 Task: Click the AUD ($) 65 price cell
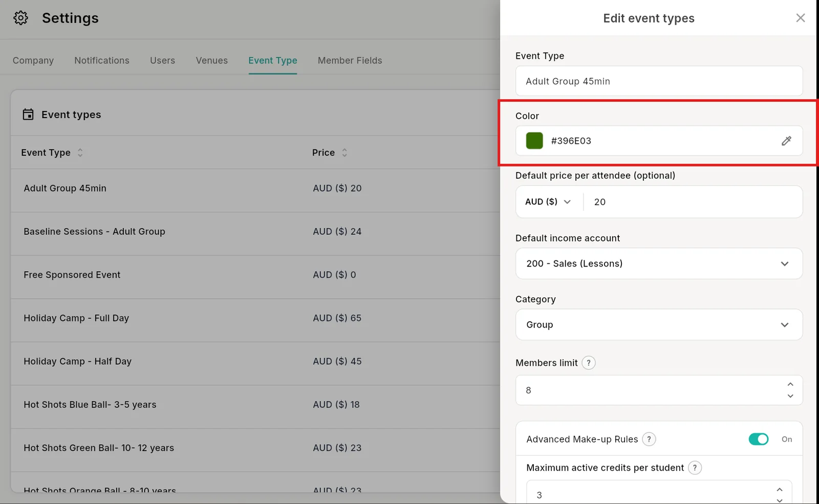(337, 318)
